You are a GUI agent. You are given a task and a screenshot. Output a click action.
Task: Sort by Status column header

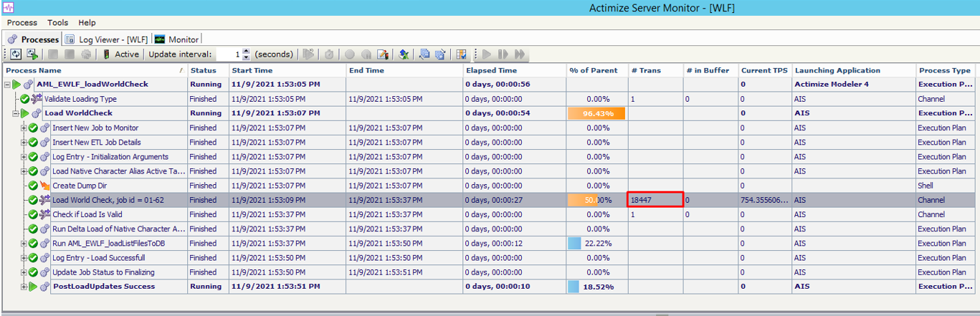208,70
